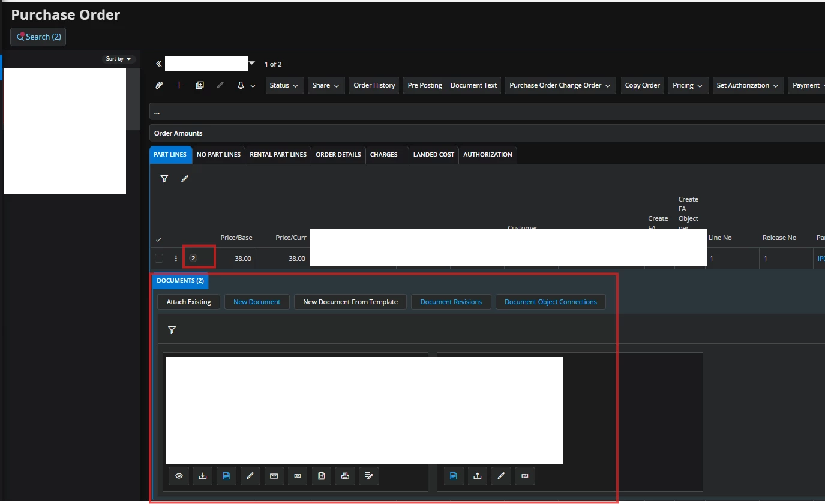Open the Landed Cost tab
825x504 pixels.
tap(433, 155)
